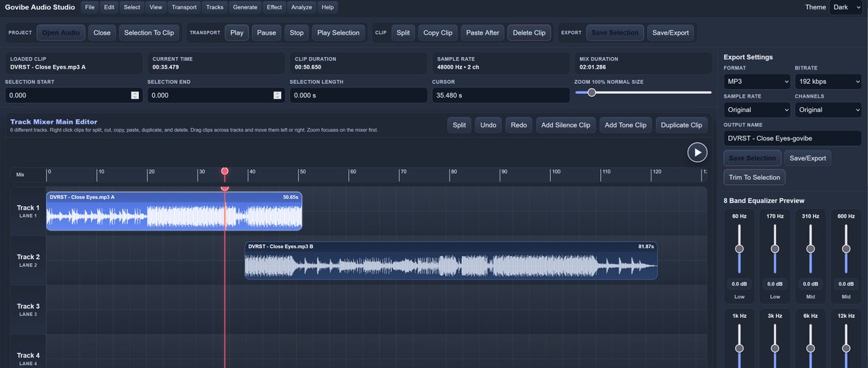Screen dimensions: 868x368
Task: Click the Redo button
Action: pos(518,125)
